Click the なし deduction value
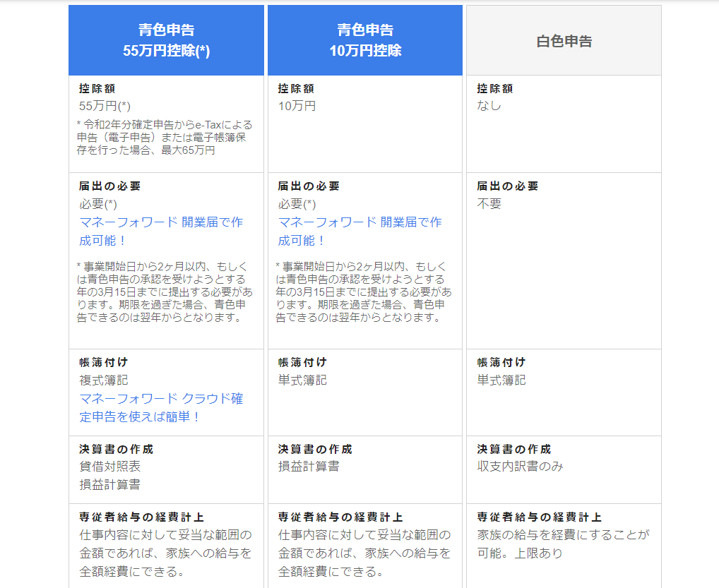Image resolution: width=719 pixels, height=588 pixels. [x=489, y=106]
